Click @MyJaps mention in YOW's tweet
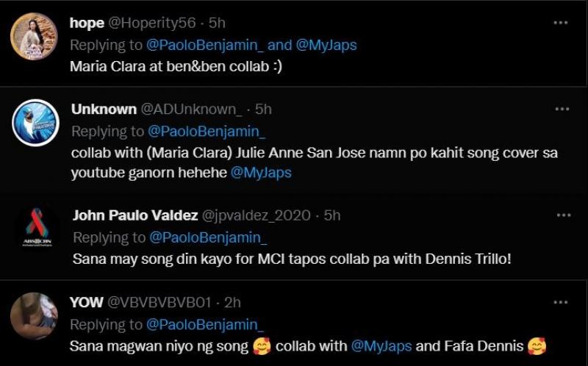588x366 pixels. [x=380, y=346]
